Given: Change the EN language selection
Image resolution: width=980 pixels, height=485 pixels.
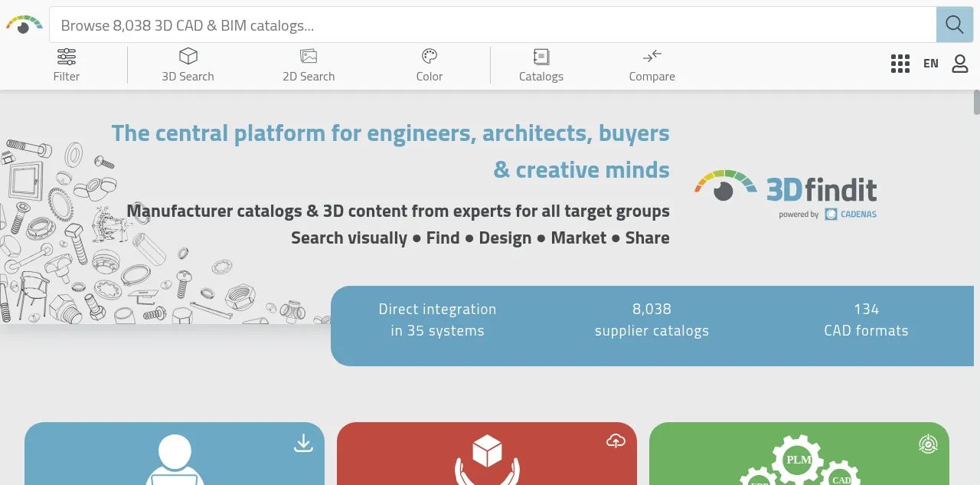Looking at the screenshot, I should coord(931,64).
